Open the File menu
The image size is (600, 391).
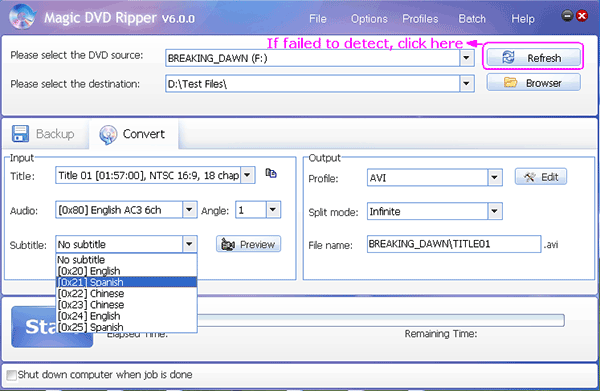(x=318, y=19)
